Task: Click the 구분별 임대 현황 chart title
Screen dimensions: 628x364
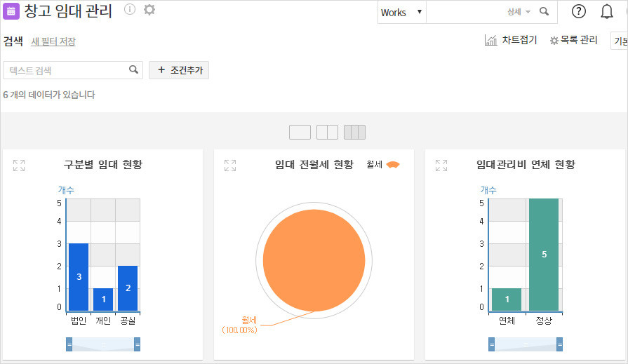Action: (x=103, y=164)
